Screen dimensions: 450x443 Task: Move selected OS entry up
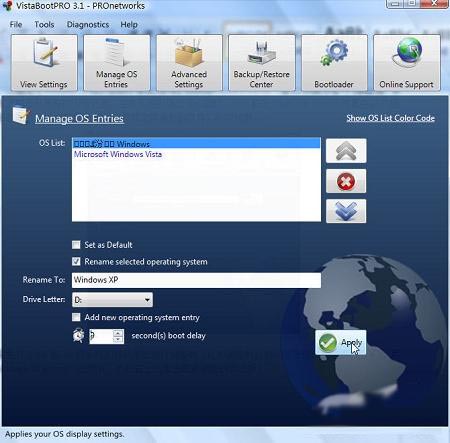coord(346,151)
